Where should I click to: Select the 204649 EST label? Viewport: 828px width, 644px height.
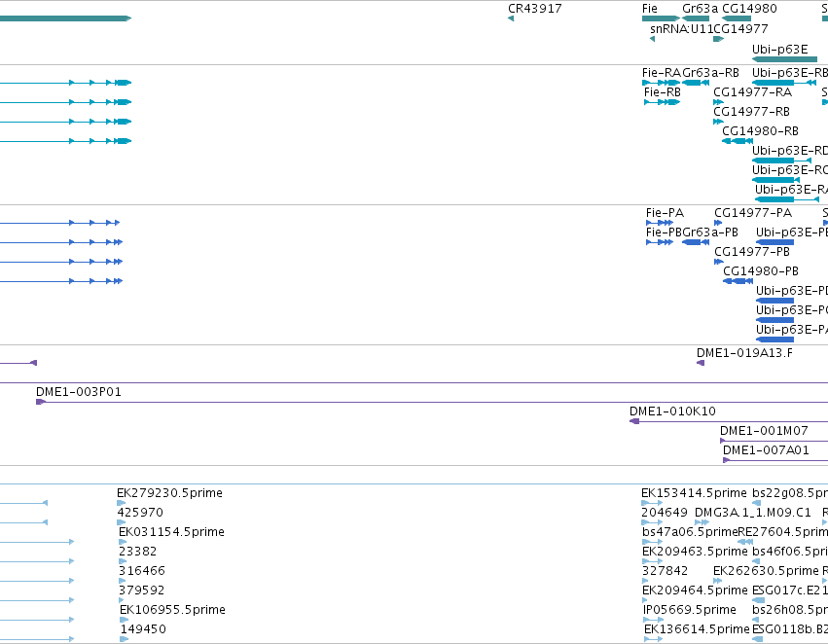665,513
